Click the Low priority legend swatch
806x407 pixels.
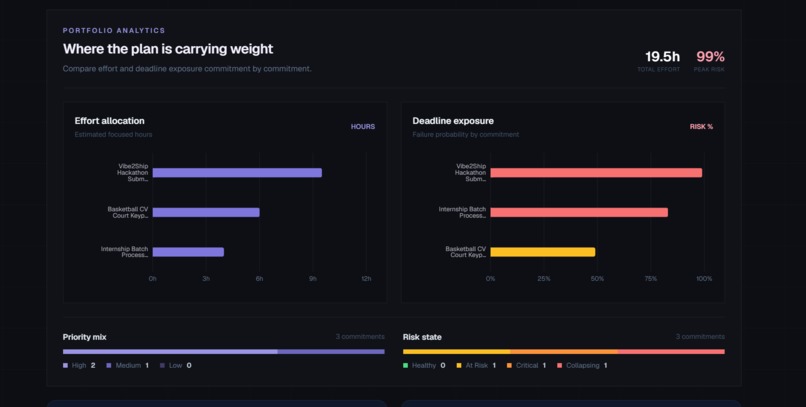[x=162, y=365]
